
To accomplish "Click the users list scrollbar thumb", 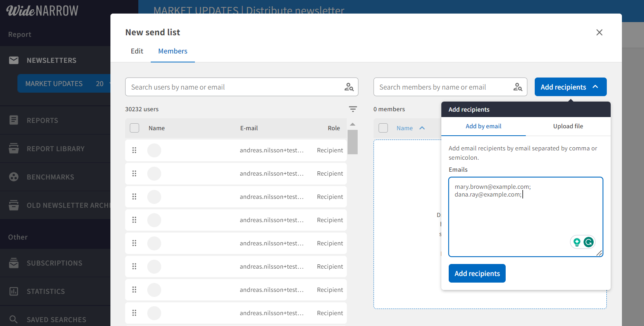I will [353, 142].
